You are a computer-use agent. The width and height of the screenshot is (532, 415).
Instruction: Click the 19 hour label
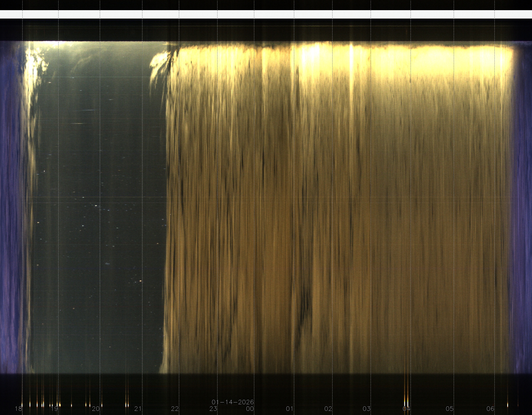(x=54, y=409)
